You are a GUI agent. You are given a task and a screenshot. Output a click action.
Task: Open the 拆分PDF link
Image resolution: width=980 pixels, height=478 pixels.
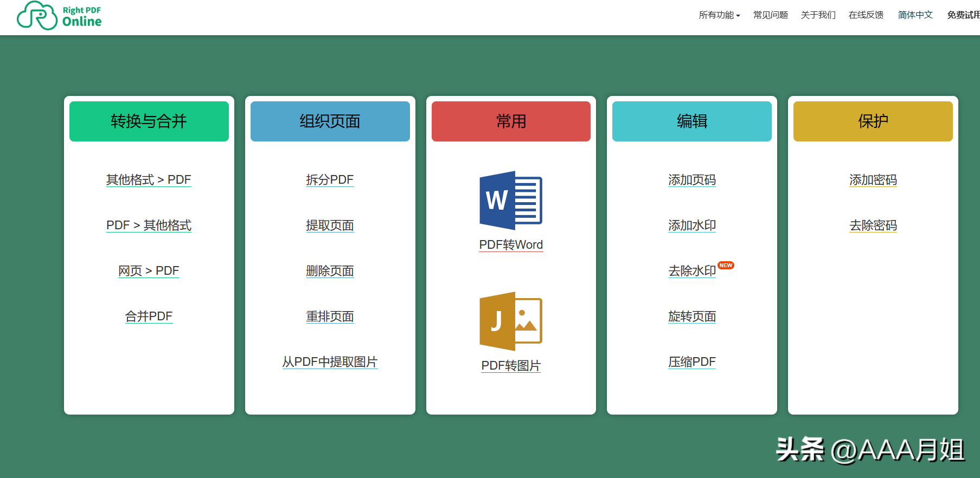click(330, 180)
